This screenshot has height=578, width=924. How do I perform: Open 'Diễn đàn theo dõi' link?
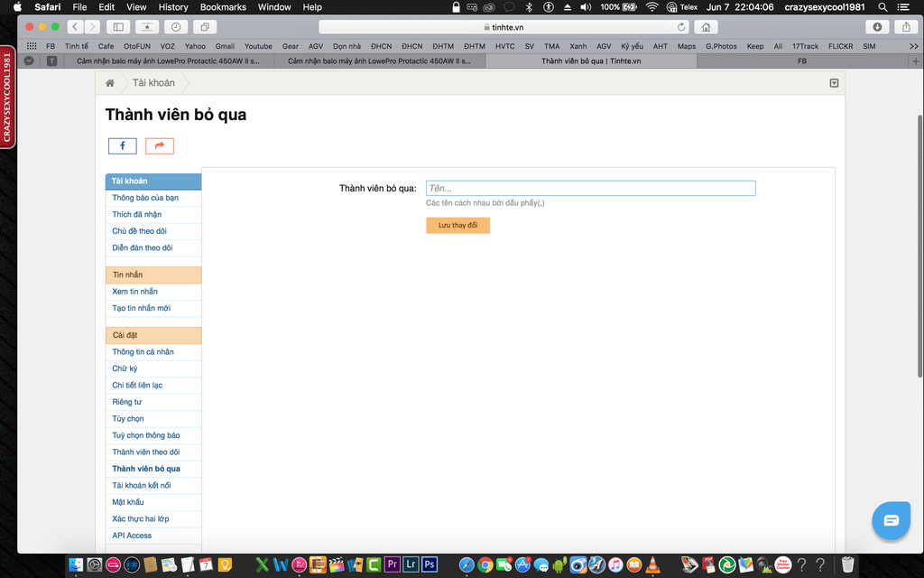(142, 247)
